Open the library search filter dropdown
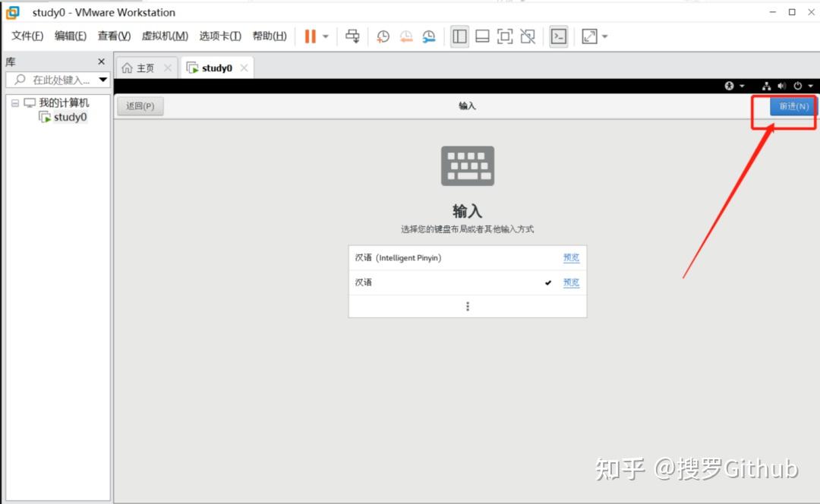This screenshot has height=504, width=820. point(103,80)
